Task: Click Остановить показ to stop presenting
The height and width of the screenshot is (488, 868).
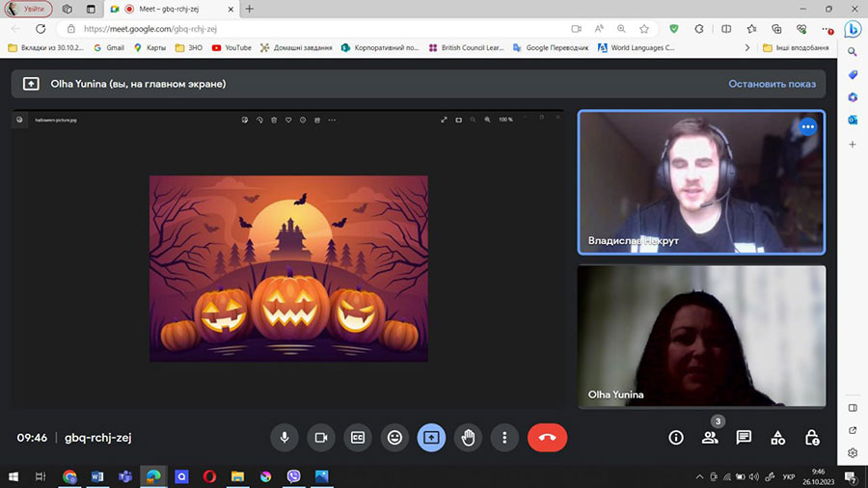Action: 772,84
